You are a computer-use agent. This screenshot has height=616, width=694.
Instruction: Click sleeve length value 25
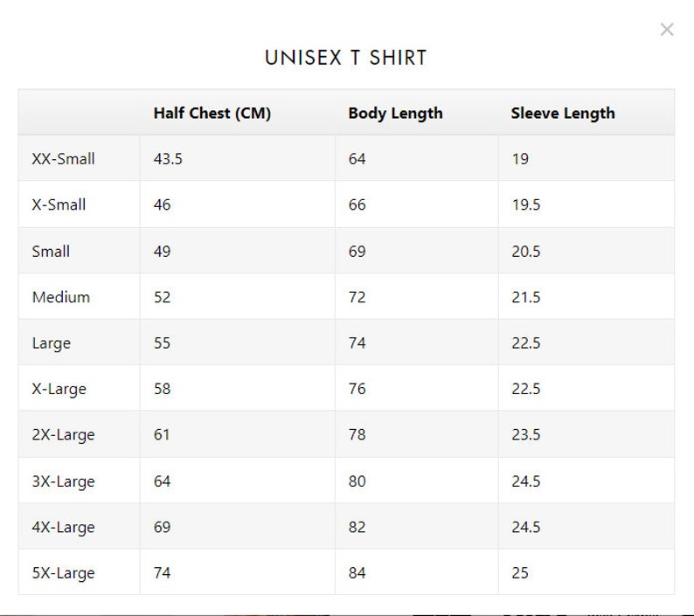tap(520, 573)
